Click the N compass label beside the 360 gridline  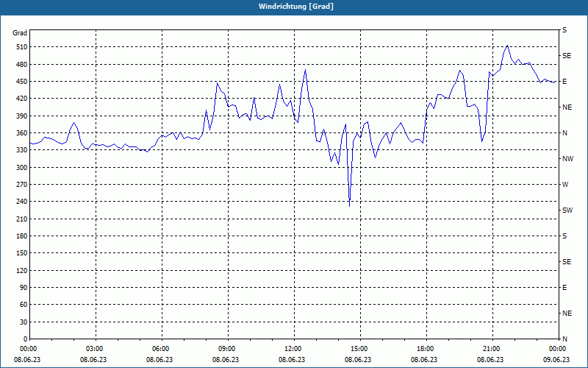564,133
